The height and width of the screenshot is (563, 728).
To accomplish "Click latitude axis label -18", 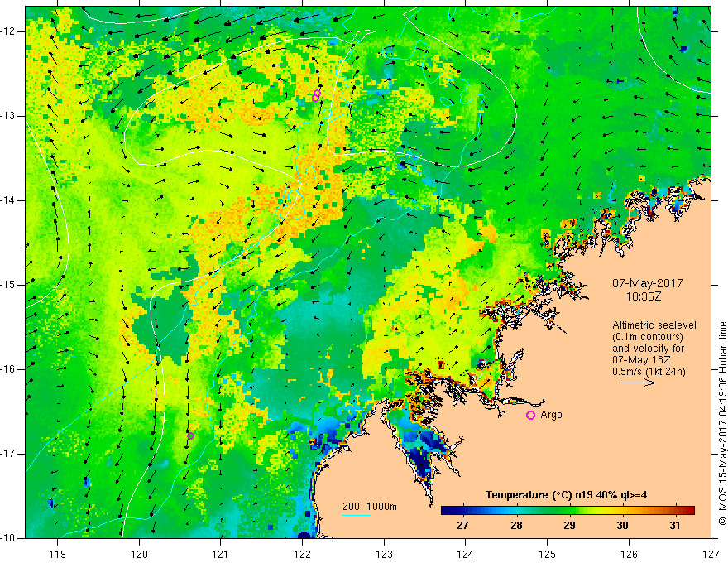I will click(8, 538).
